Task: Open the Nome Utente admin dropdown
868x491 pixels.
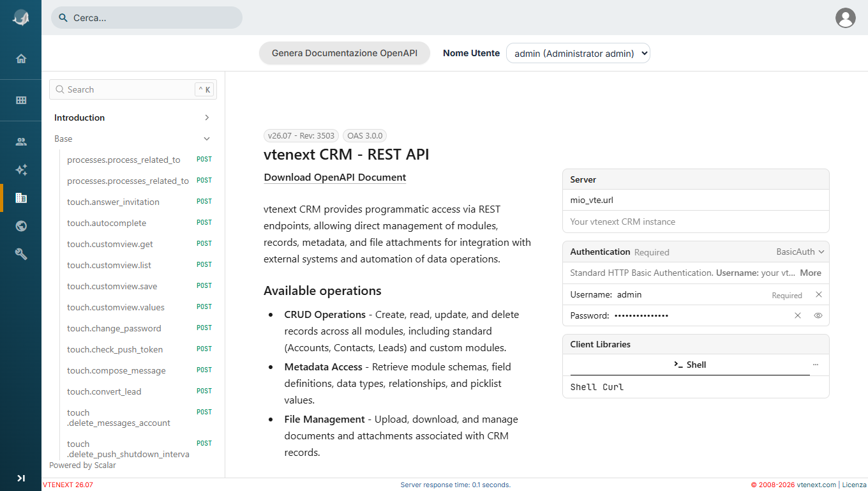Action: pyautogui.click(x=578, y=54)
